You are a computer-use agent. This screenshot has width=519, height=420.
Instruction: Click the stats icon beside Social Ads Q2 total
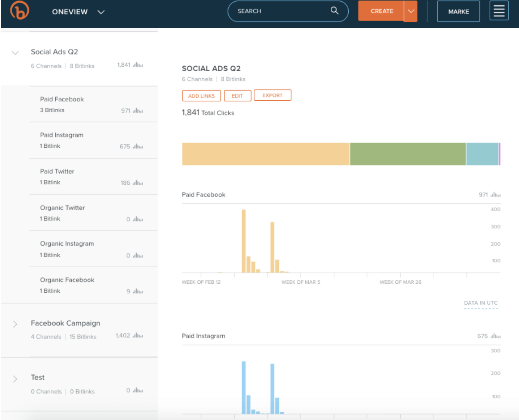pyautogui.click(x=138, y=65)
